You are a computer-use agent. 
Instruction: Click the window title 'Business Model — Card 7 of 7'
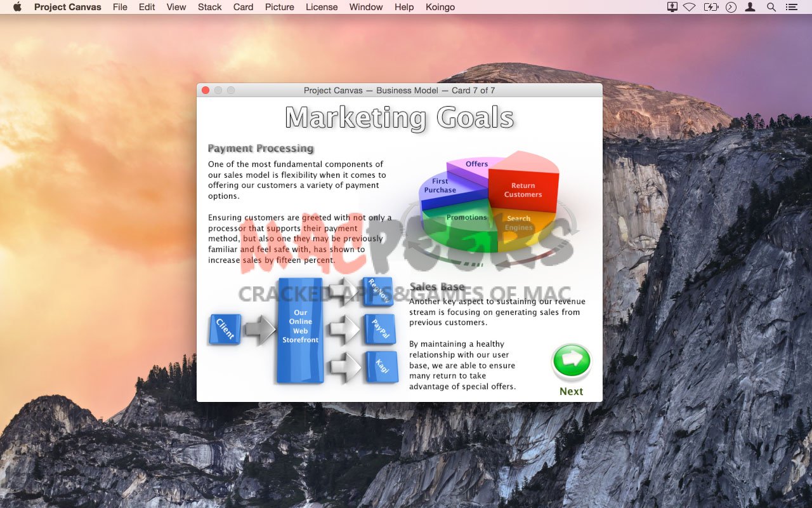pos(435,90)
